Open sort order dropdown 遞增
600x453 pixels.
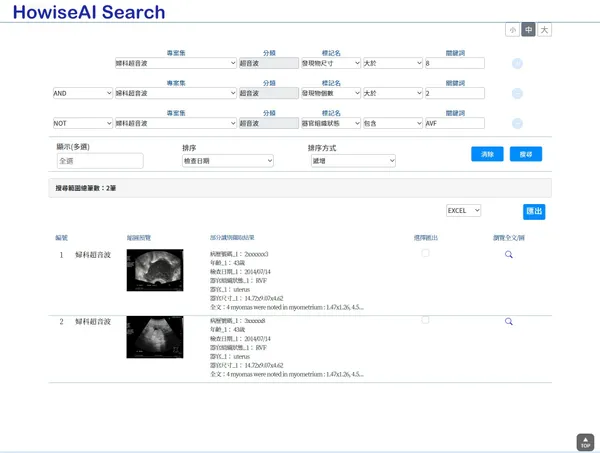click(353, 161)
